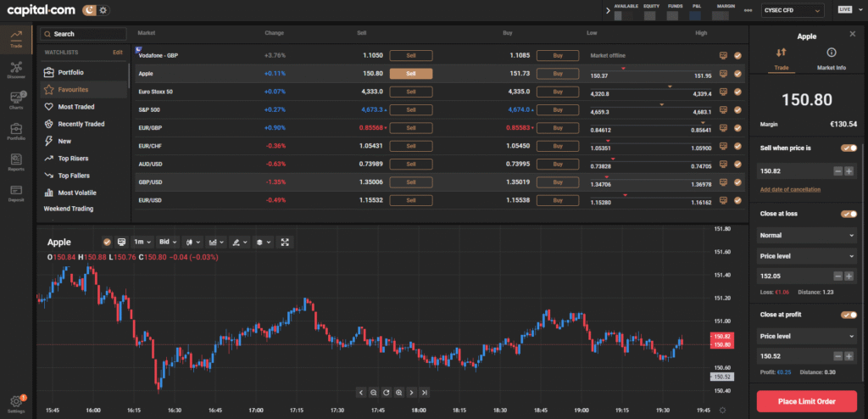Toggle the 'Close at loss' switch
The height and width of the screenshot is (419, 868).
tap(849, 214)
